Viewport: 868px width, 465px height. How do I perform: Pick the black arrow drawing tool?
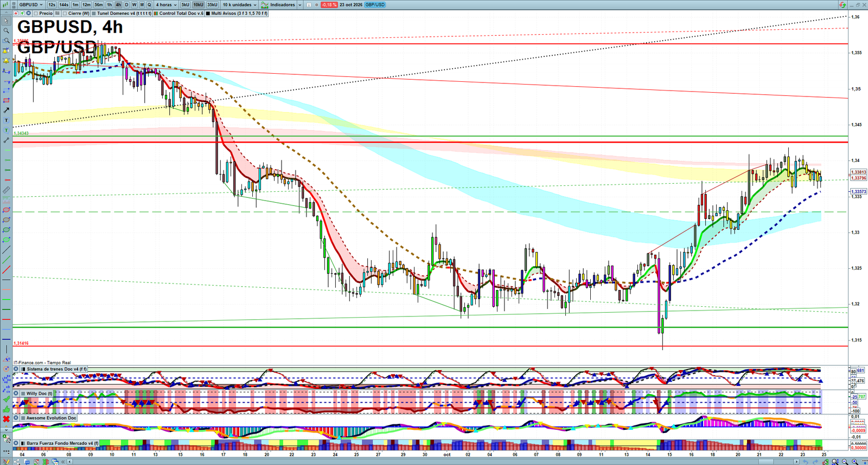click(7, 110)
